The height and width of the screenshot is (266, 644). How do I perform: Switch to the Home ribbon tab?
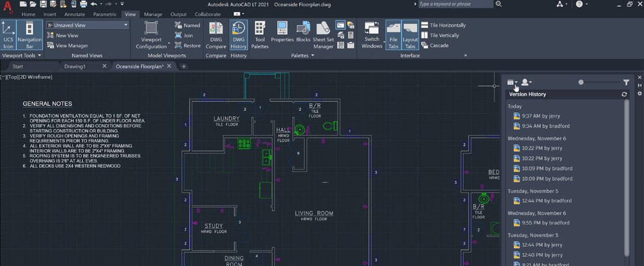[28, 14]
